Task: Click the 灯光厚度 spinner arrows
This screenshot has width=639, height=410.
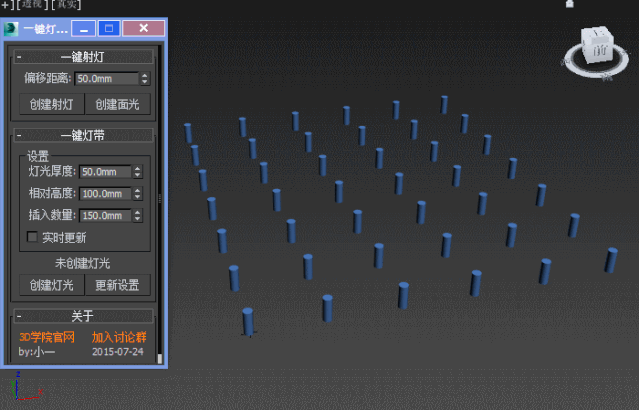Action: click(x=138, y=172)
